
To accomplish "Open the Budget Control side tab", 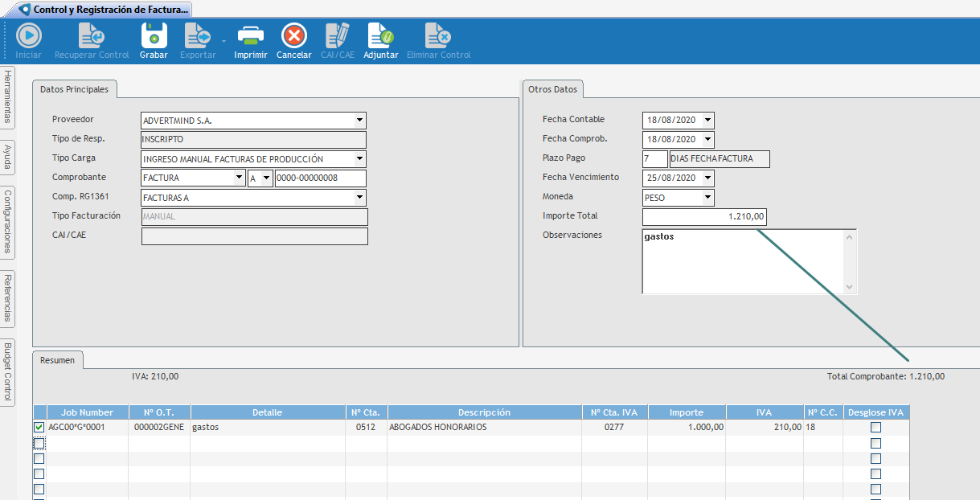I will (x=7, y=372).
